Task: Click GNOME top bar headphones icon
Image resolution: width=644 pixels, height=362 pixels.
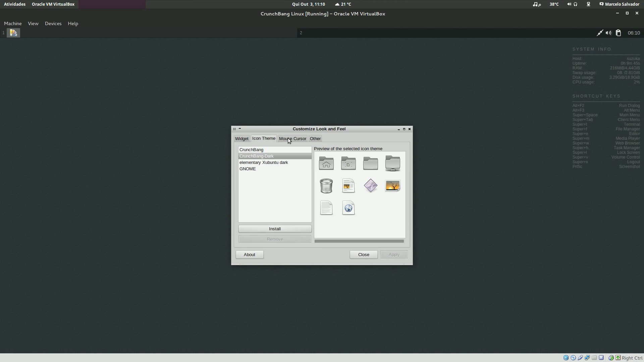Action: 575,4
